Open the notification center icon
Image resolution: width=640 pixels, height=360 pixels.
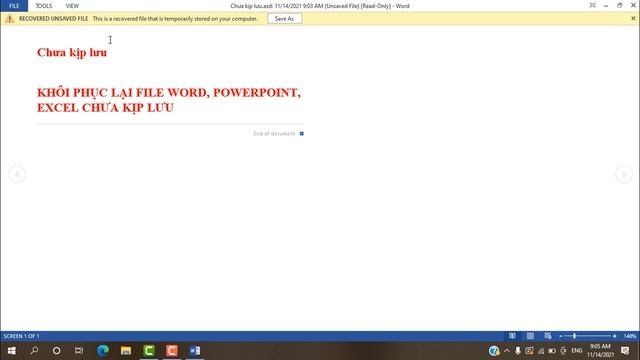(x=625, y=351)
